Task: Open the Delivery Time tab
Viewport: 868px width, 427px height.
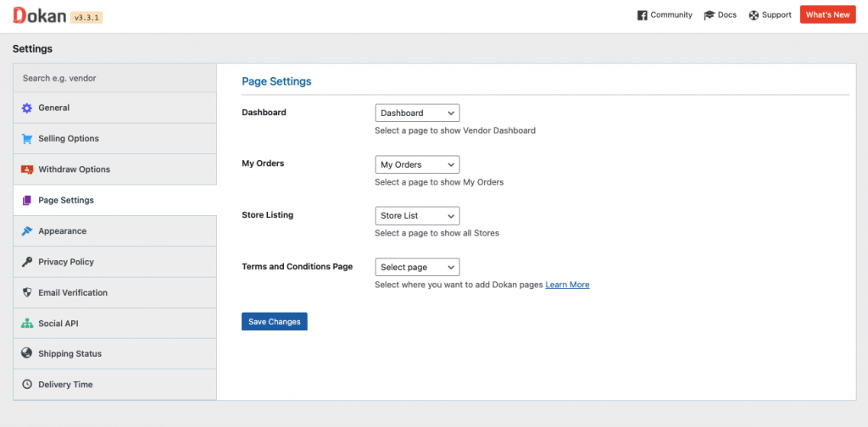Action: coord(115,385)
